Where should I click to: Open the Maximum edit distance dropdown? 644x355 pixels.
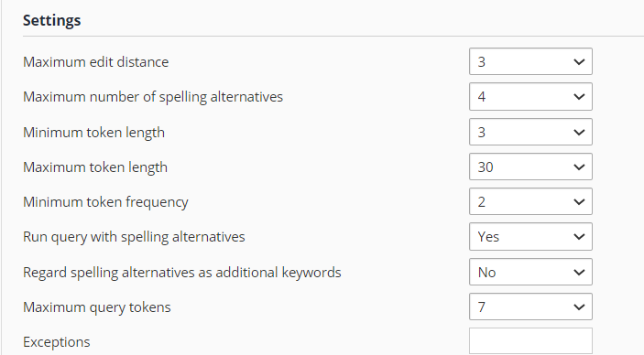click(x=530, y=61)
